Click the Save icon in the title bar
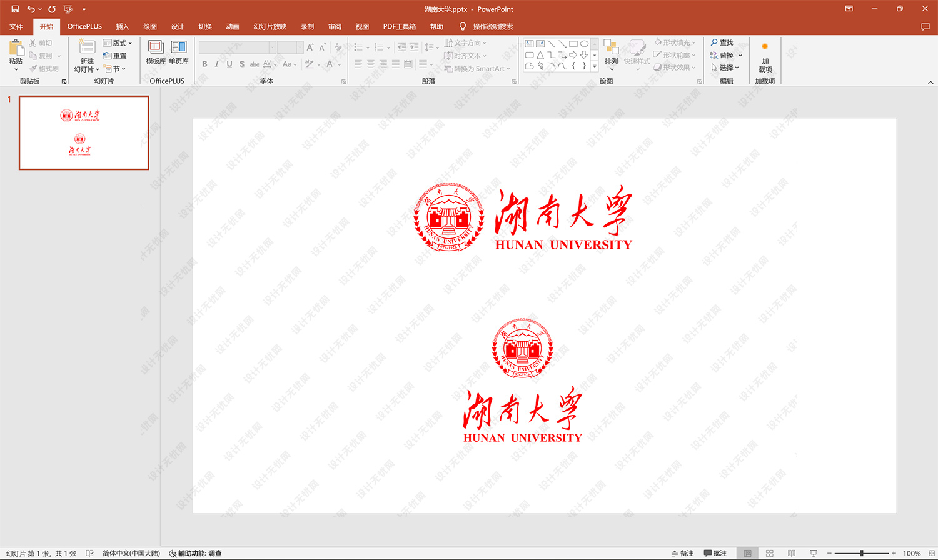938x560 pixels. coord(15,9)
